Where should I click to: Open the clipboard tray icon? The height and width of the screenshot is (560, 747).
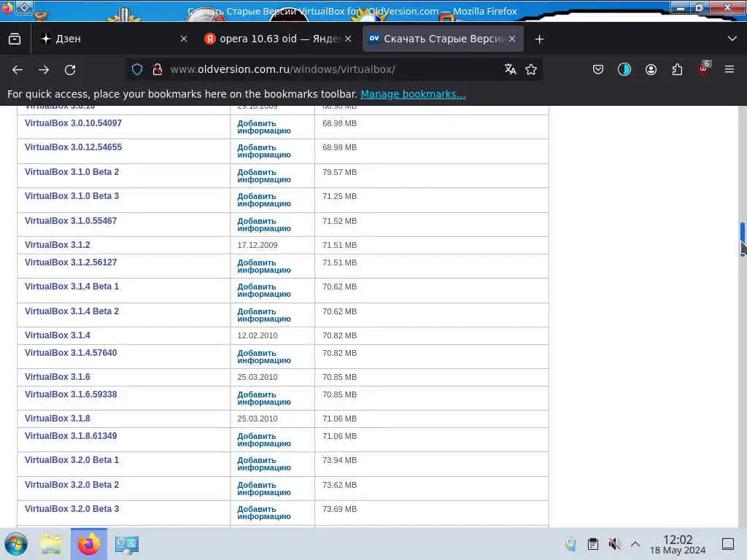[x=592, y=544]
